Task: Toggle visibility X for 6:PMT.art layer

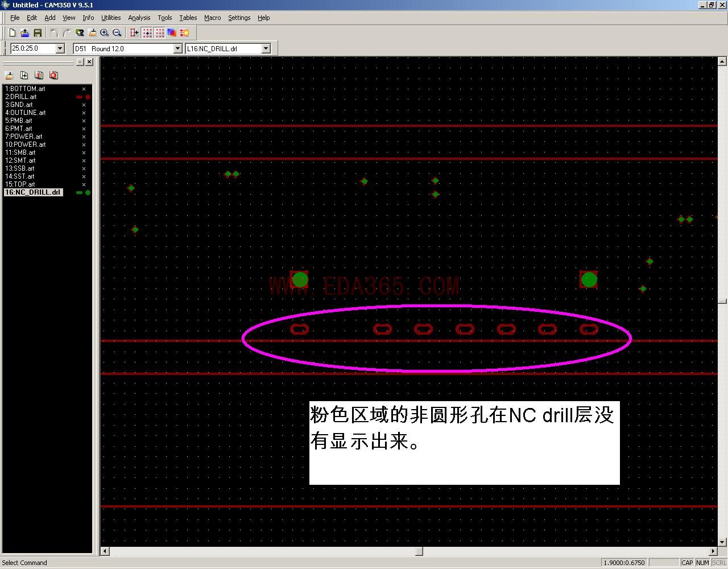Action: pyautogui.click(x=84, y=129)
